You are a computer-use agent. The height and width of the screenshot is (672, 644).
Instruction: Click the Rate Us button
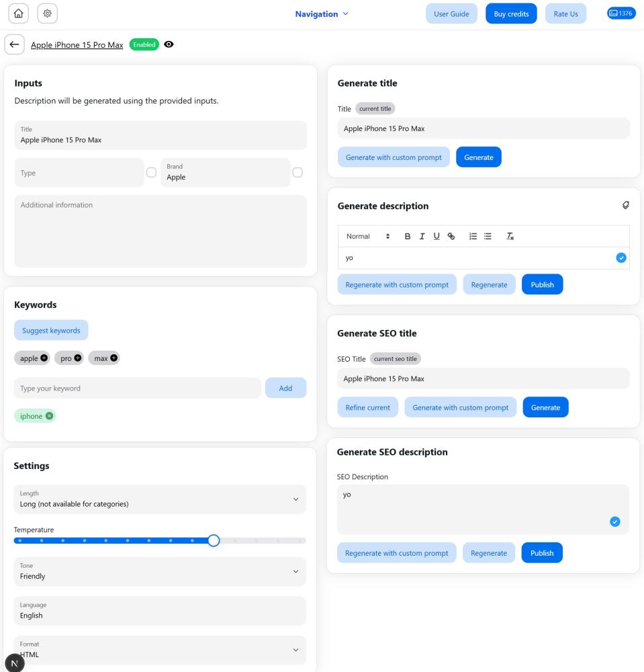click(565, 13)
